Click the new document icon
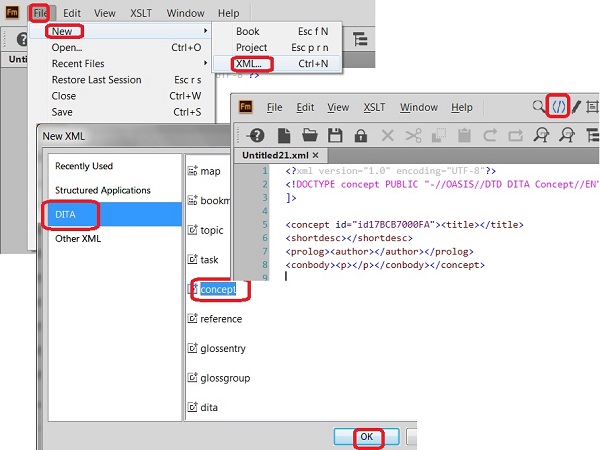Screen dimensions: 600x450 [284, 135]
